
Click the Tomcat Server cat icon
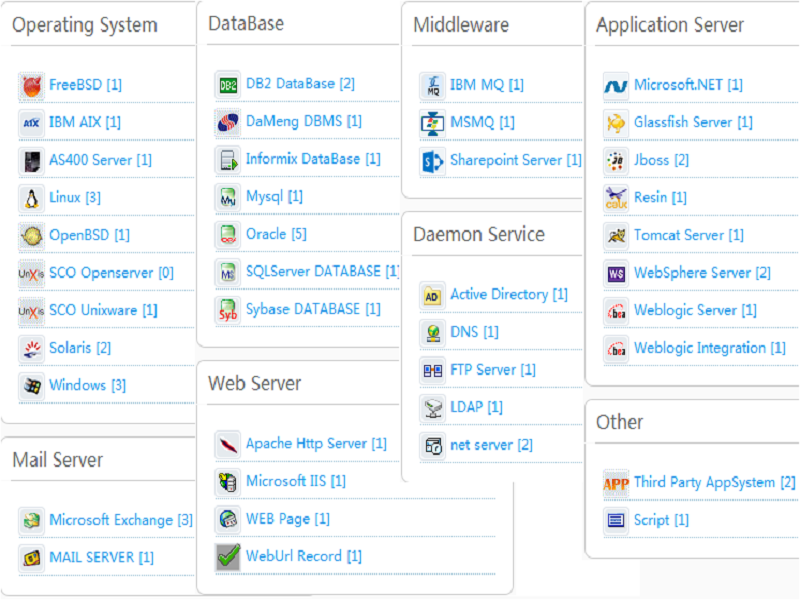[x=616, y=236]
